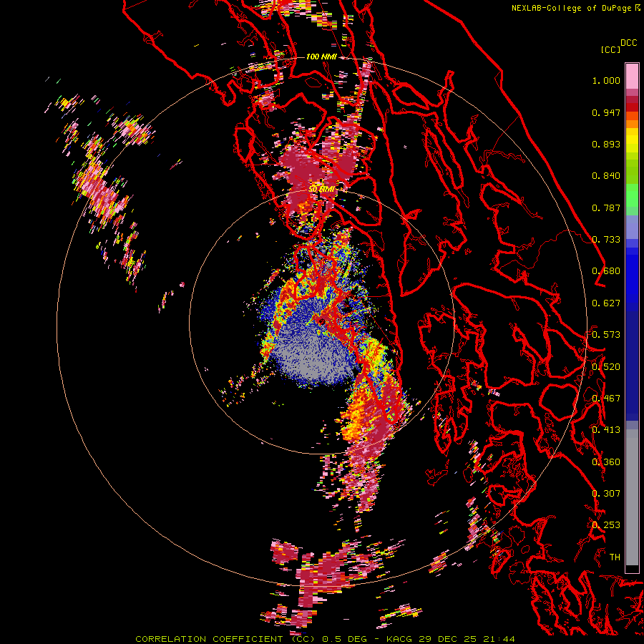Select the 0.787 scale value
The width and height of the screenshot is (644, 644).
[606, 208]
